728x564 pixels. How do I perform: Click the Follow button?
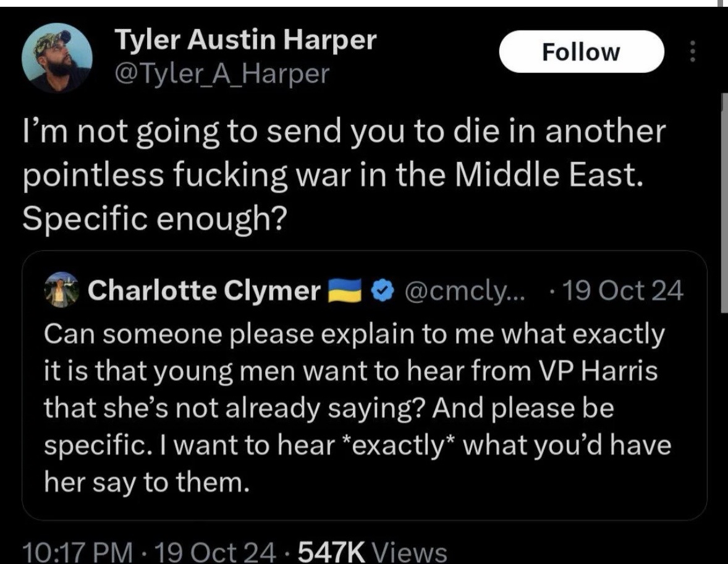click(x=580, y=52)
